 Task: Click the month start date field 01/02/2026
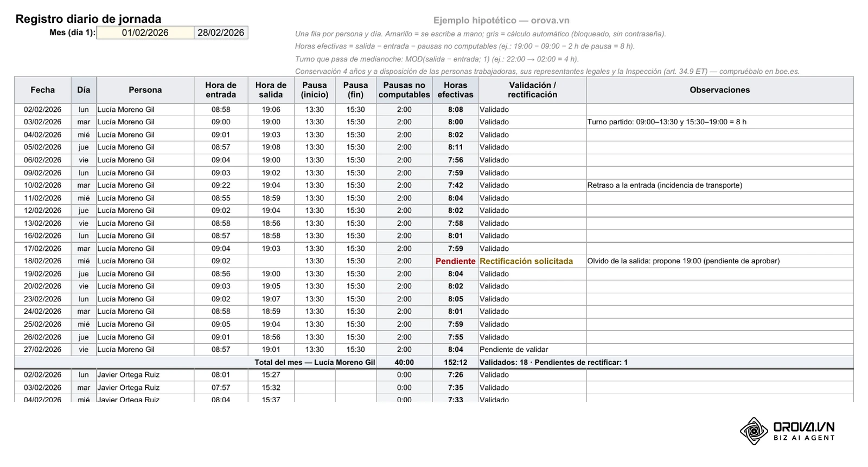(145, 33)
